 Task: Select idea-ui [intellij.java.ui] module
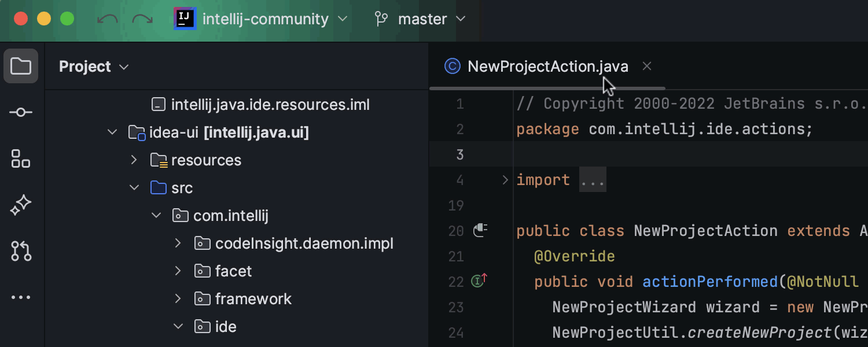pos(237,133)
